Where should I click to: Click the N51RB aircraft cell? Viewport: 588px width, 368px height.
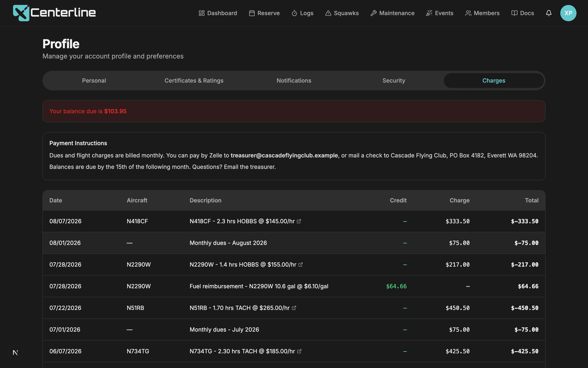135,308
